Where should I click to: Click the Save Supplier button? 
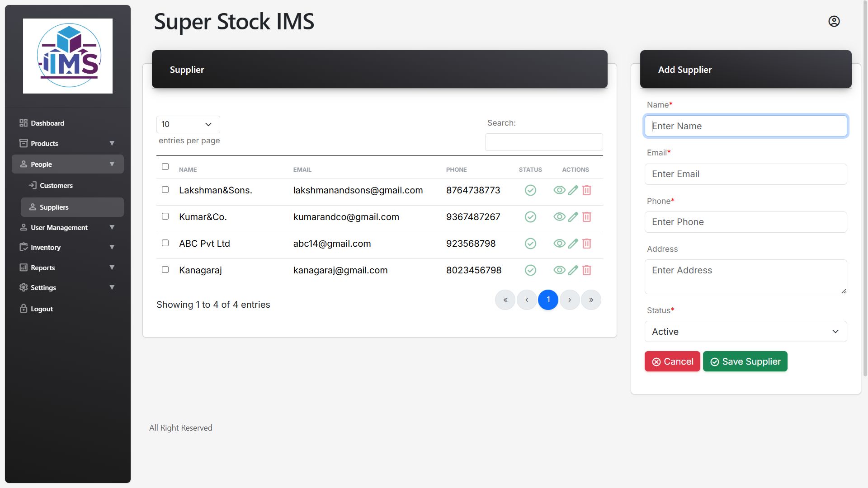(745, 361)
